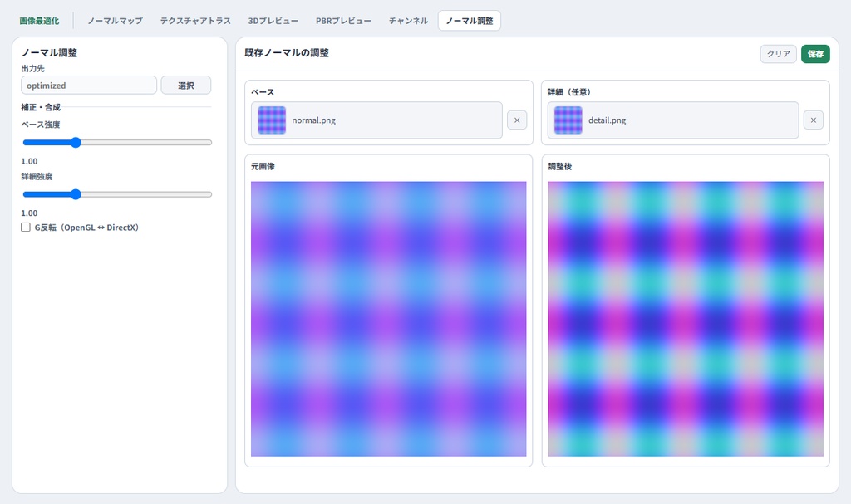This screenshot has height=504, width=851.
Task: Click the 選択 output folder button
Action: [x=185, y=86]
